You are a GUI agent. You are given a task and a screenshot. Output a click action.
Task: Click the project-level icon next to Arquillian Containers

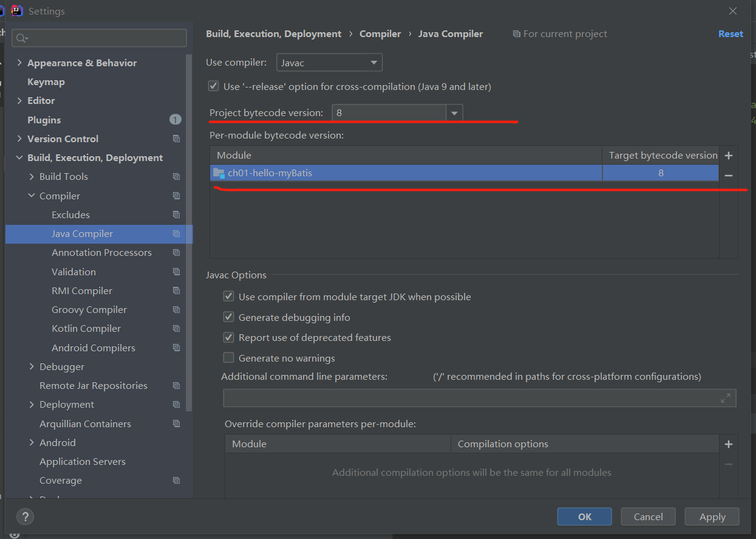pos(176,424)
